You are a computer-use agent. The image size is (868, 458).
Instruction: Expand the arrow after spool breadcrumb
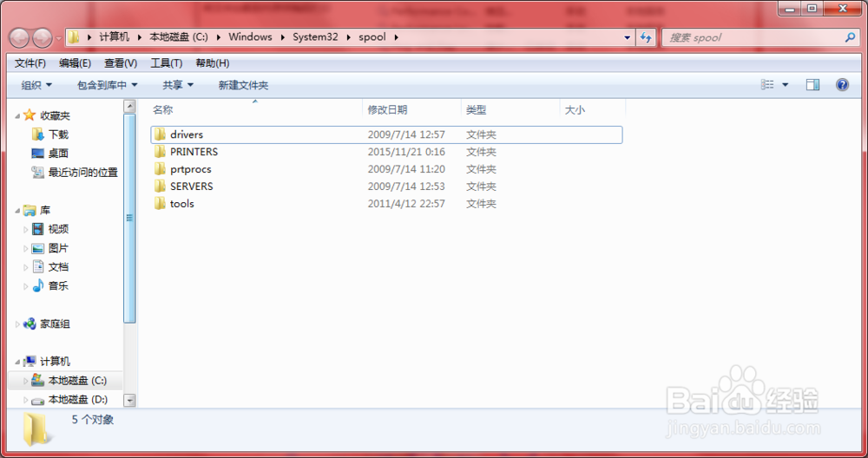(396, 37)
